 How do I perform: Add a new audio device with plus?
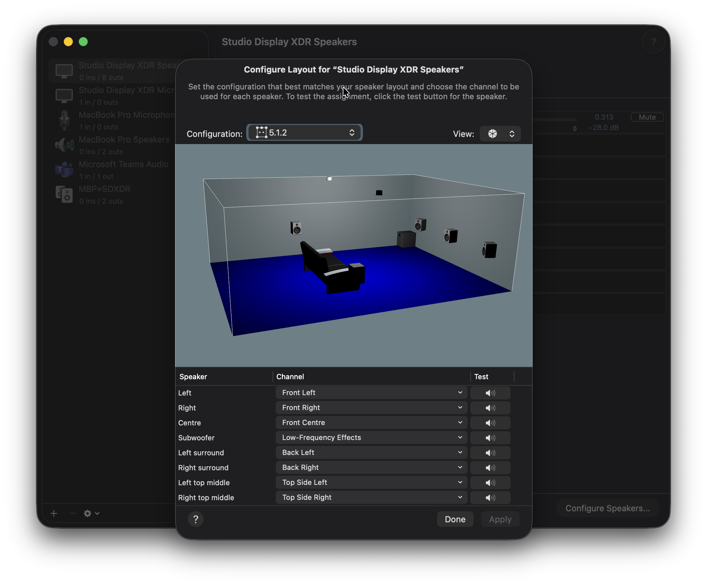tap(54, 513)
